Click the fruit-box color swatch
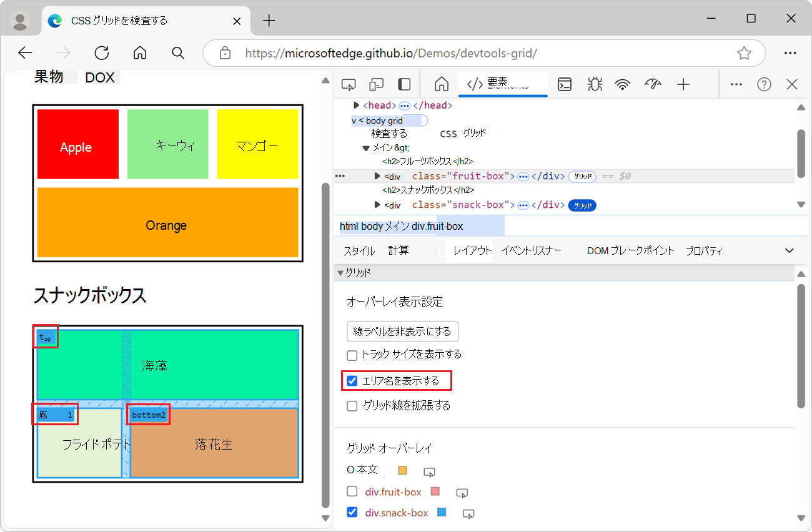This screenshot has height=532, width=812. 435,491
